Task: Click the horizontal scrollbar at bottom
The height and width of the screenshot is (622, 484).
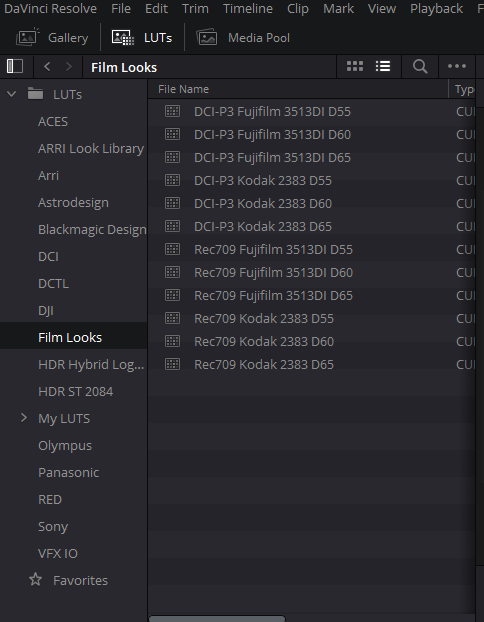Action: pos(217,619)
